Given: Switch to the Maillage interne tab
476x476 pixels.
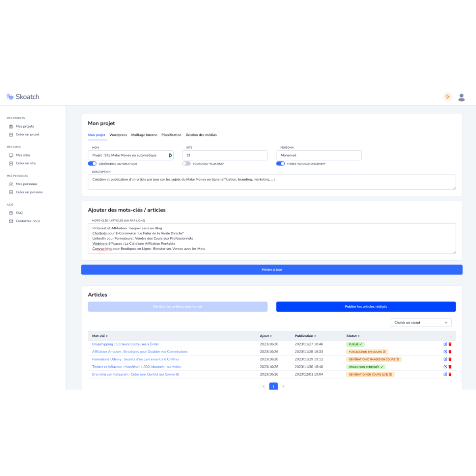Looking at the screenshot, I should click(144, 135).
